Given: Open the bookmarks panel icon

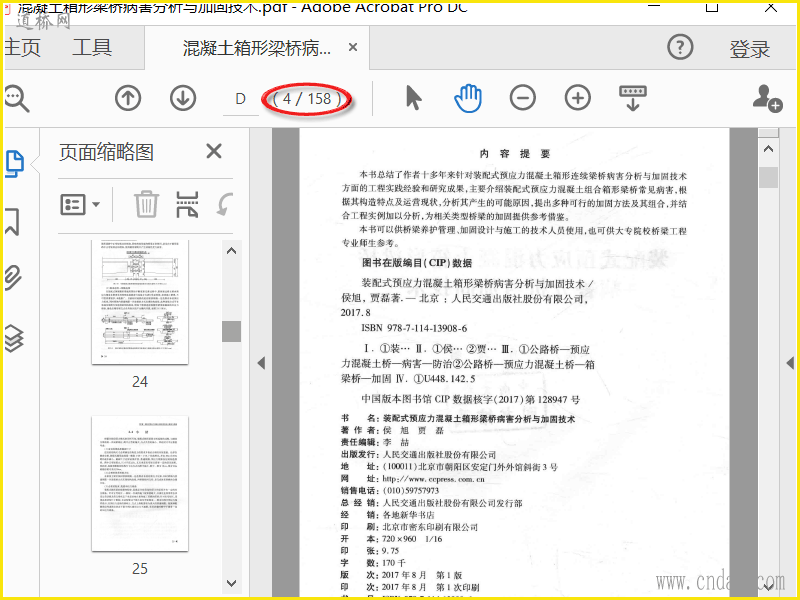Looking at the screenshot, I should [12, 221].
